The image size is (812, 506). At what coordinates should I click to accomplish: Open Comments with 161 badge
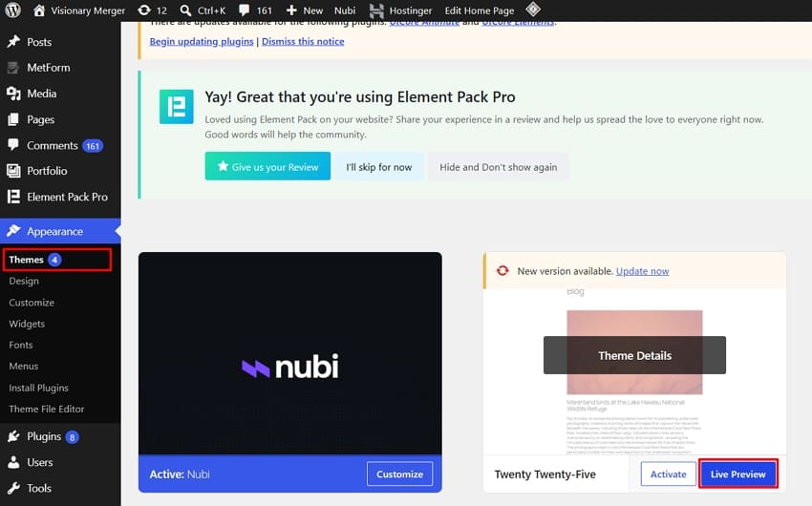click(x=53, y=145)
